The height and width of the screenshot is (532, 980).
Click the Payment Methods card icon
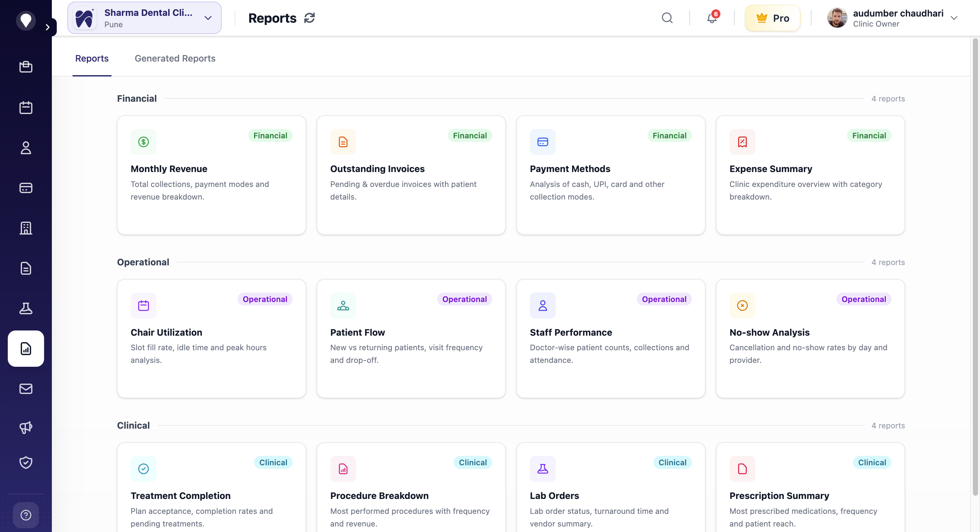click(542, 142)
